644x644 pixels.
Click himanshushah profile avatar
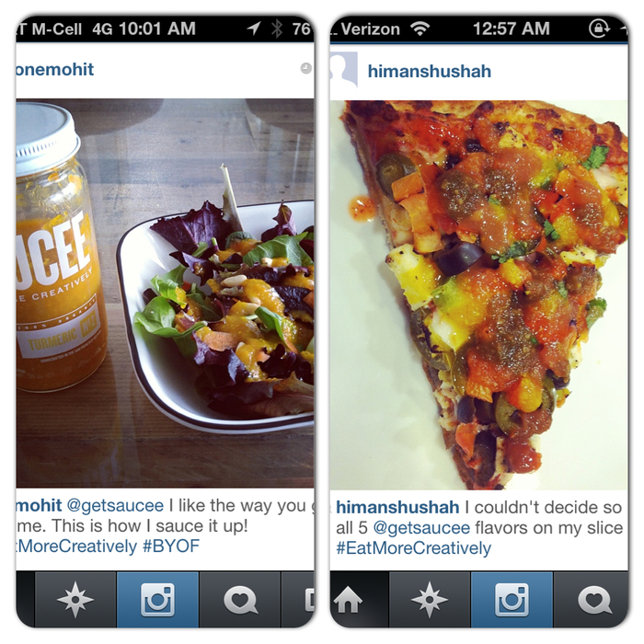(344, 69)
